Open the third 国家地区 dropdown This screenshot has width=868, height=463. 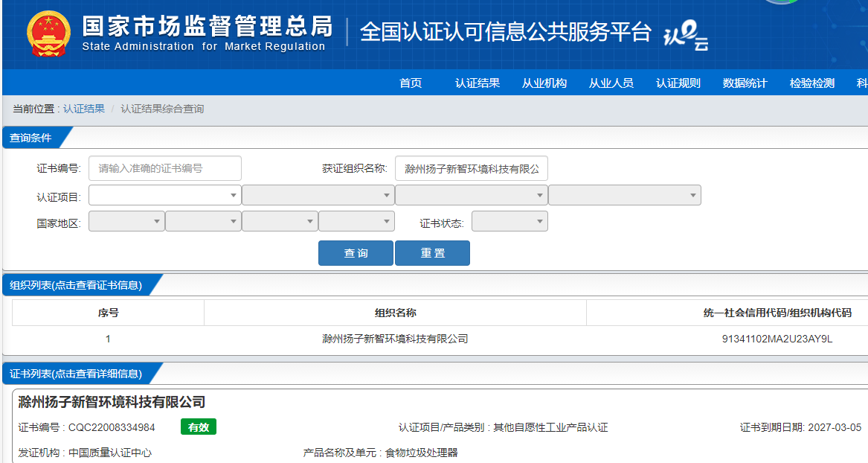tap(280, 221)
